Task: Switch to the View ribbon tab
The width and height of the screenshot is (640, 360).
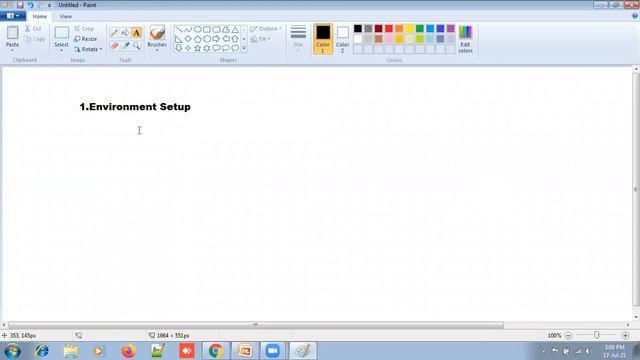Action: 65,16
